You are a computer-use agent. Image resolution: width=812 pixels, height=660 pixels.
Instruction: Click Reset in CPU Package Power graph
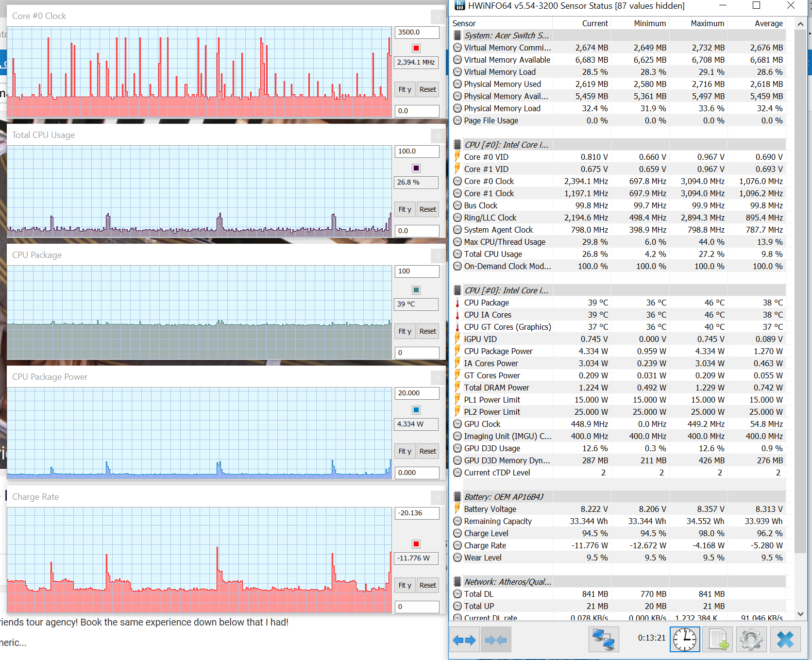point(428,451)
